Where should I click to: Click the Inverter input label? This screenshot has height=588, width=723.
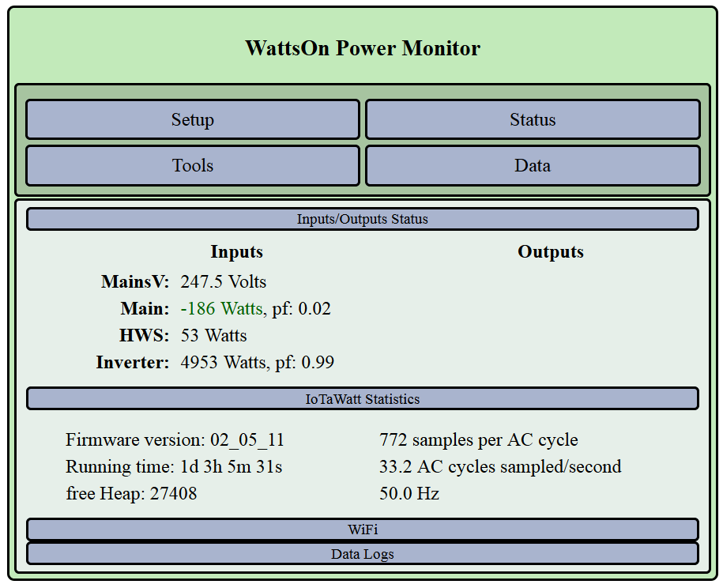point(133,363)
